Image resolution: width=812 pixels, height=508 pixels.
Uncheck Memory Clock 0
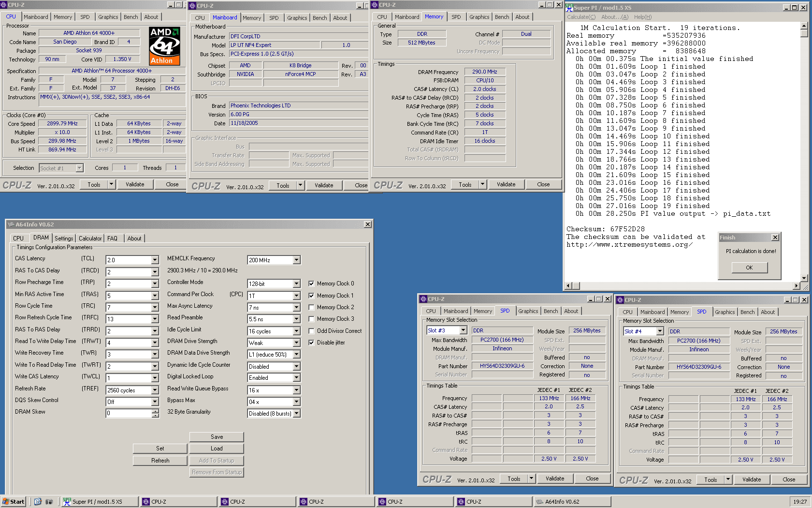coord(312,284)
